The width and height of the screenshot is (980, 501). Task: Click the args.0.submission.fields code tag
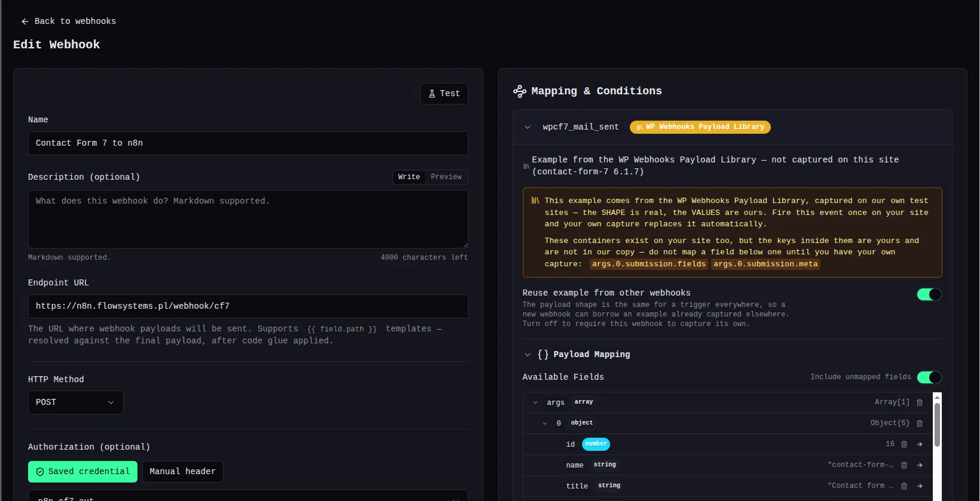pos(649,264)
